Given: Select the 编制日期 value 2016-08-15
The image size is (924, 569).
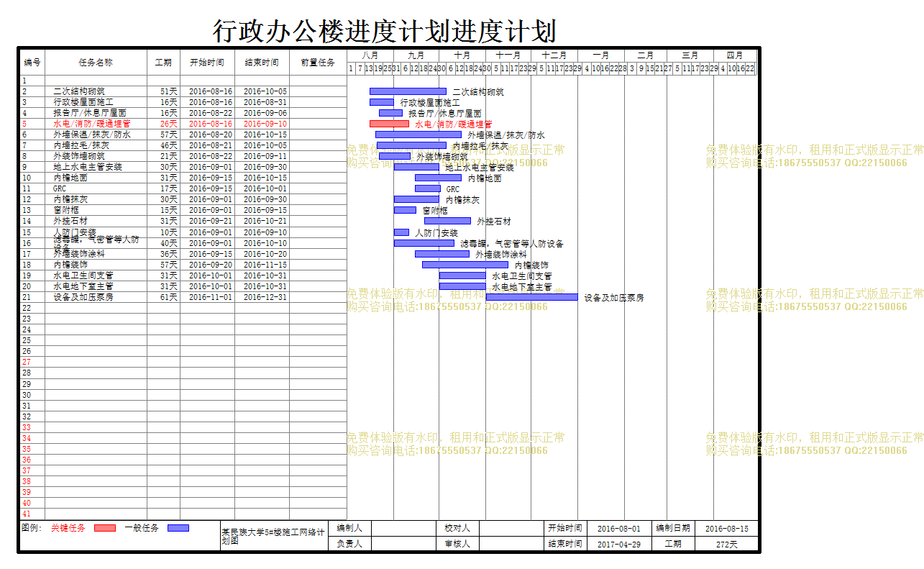Looking at the screenshot, I should click(x=727, y=528).
